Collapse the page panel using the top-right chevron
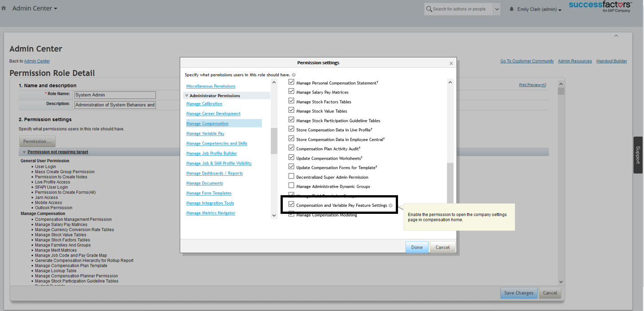644x311 pixels. click(616, 36)
